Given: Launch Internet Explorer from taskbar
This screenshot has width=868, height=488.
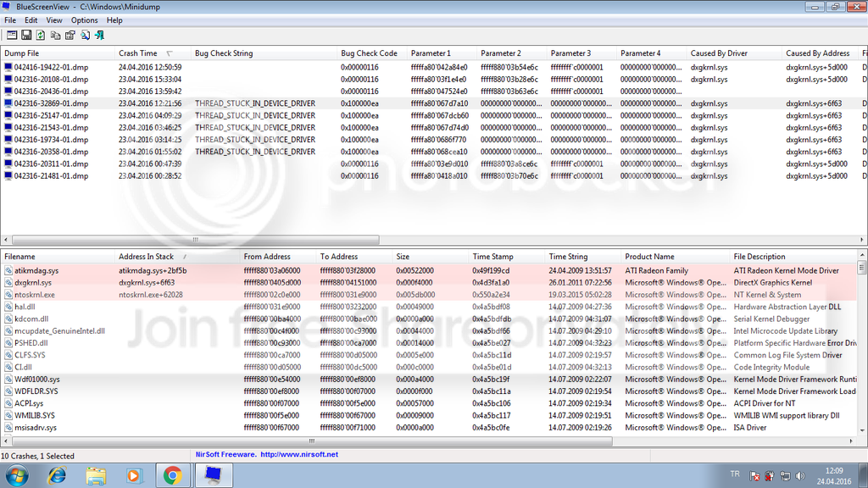Looking at the screenshot, I should point(57,476).
